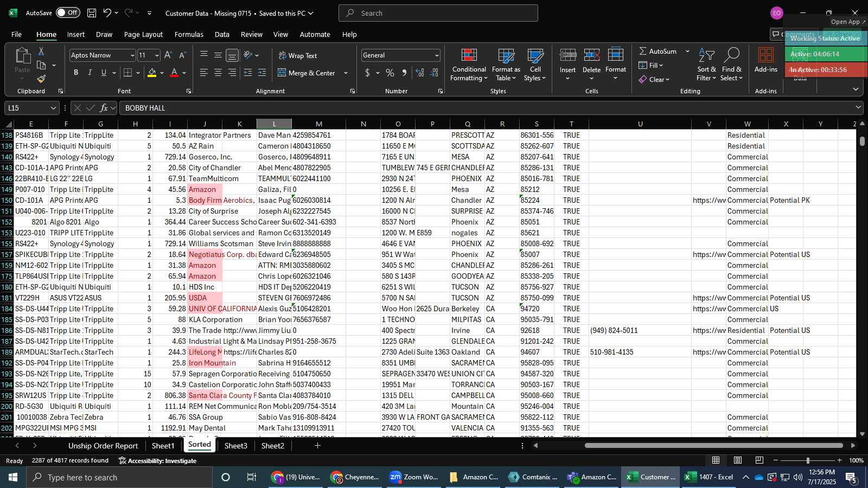Apply red font color swatch
The width and height of the screenshot is (868, 488).
tap(174, 73)
